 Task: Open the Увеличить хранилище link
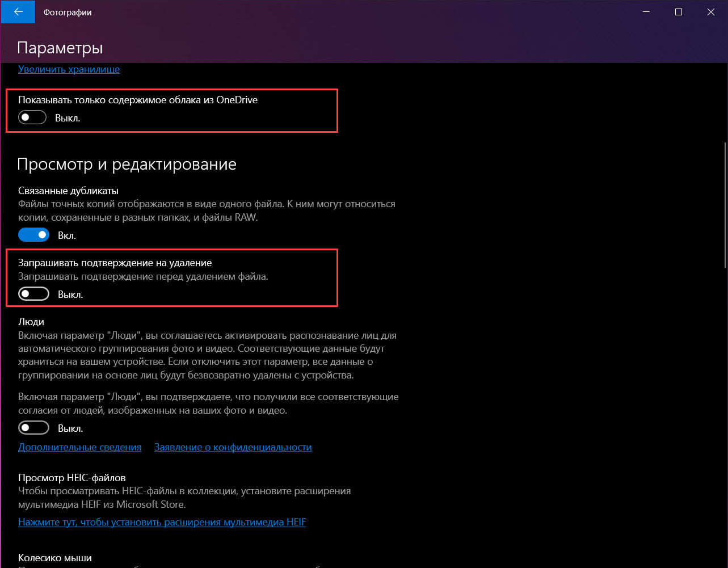(x=69, y=69)
